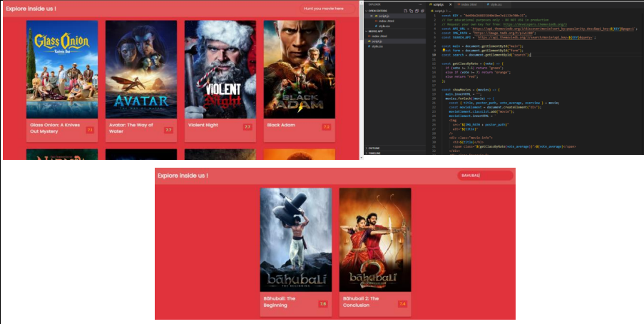Click Save All icon in Open Editors header

[x=417, y=11]
